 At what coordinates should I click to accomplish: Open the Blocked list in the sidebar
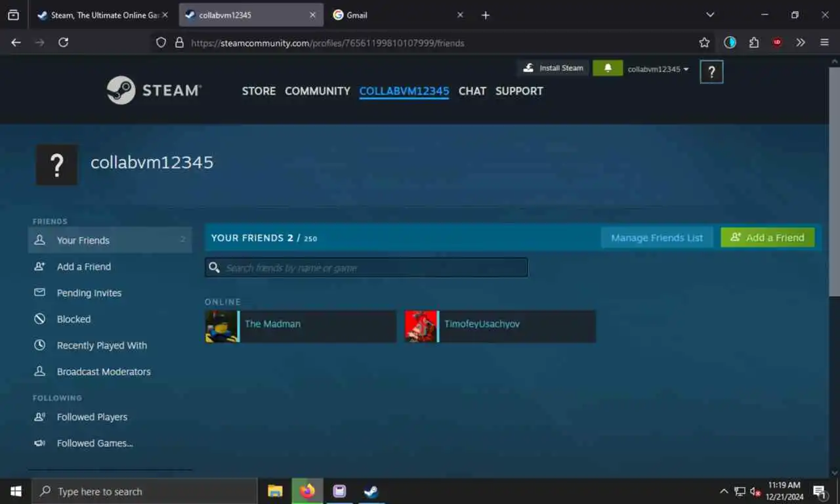(110, 319)
